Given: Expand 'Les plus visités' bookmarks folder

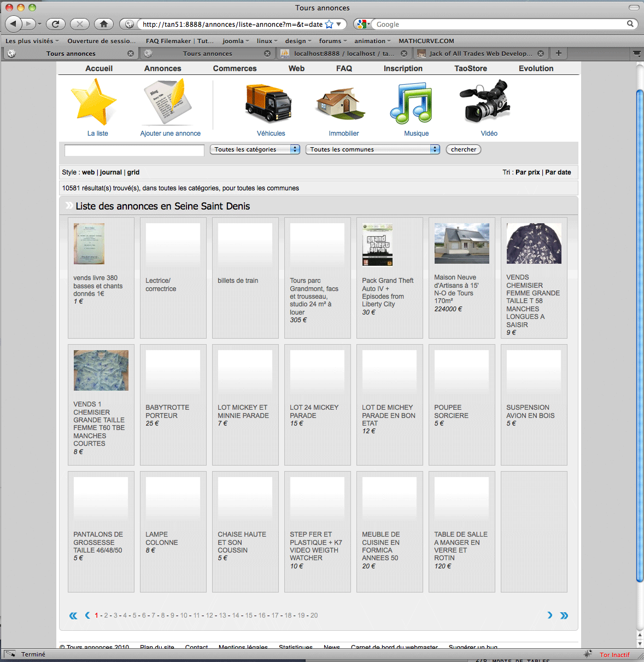Looking at the screenshot, I should (x=32, y=41).
